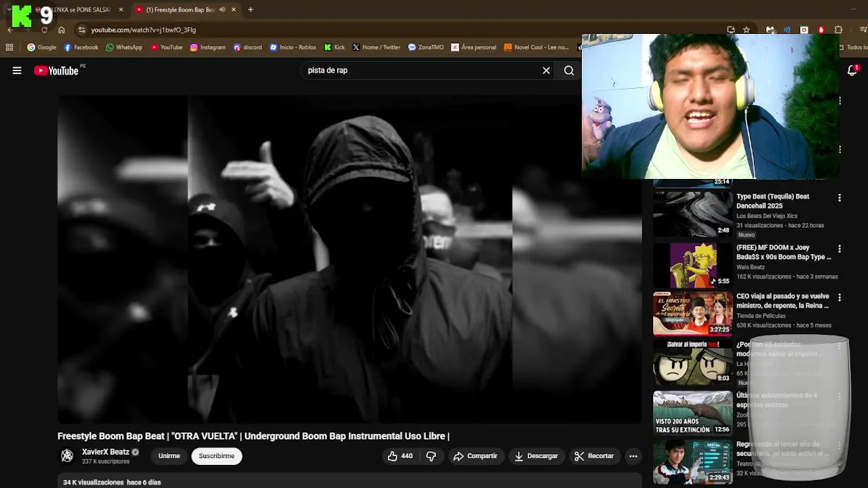Open Wais Beatz channel name

point(751,267)
